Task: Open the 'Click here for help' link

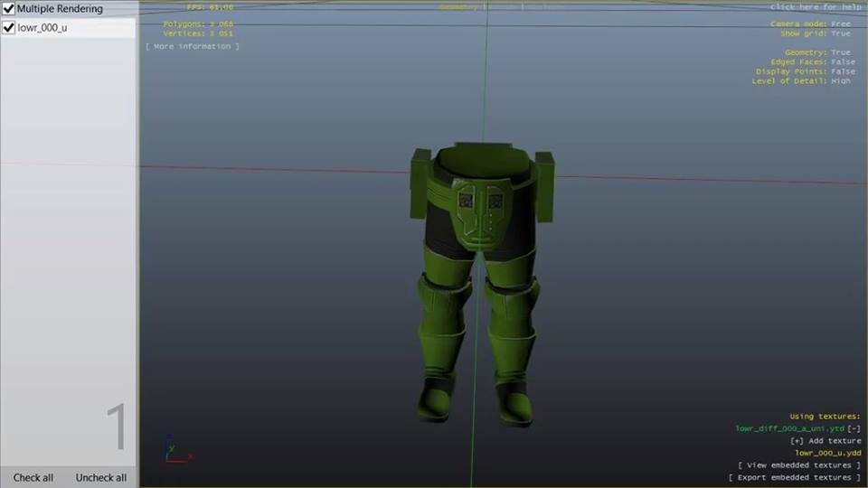Action: (815, 7)
